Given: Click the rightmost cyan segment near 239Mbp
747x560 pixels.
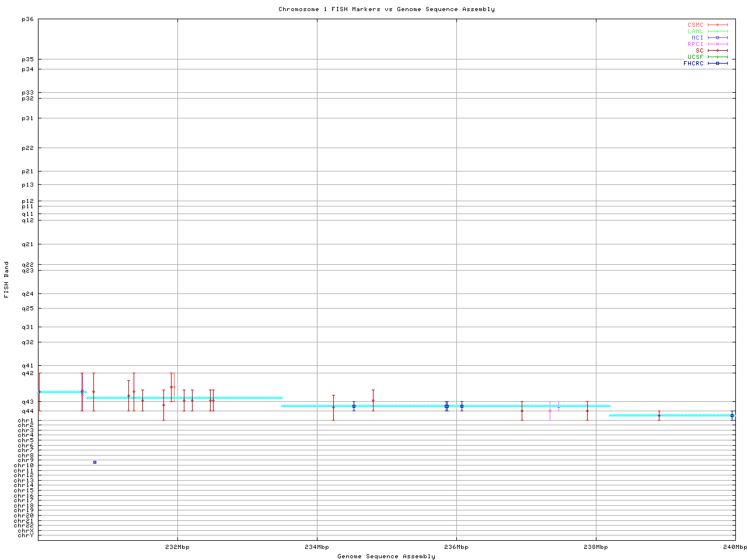Looking at the screenshot, I should click(671, 415).
